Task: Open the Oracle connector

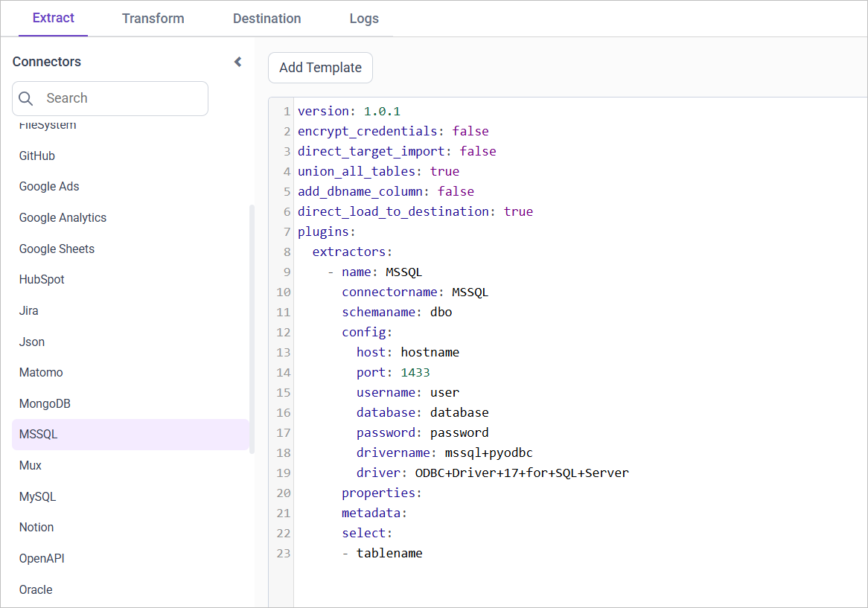Action: tap(36, 589)
